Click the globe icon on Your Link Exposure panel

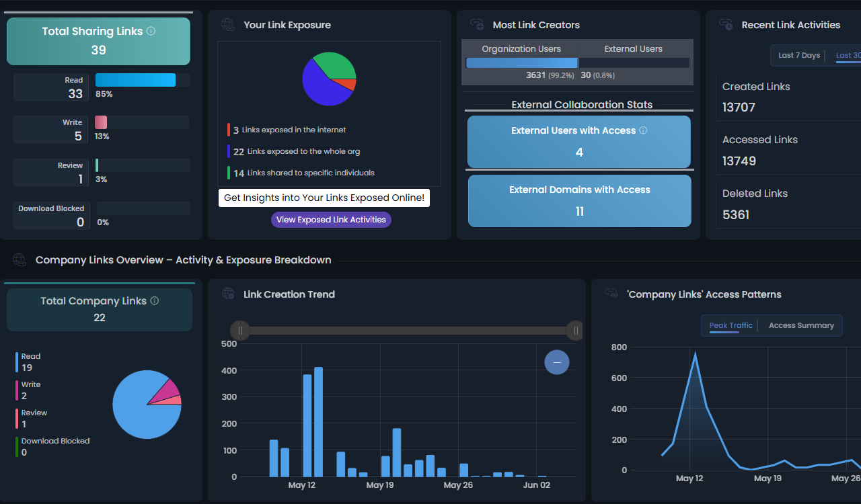[x=227, y=24]
